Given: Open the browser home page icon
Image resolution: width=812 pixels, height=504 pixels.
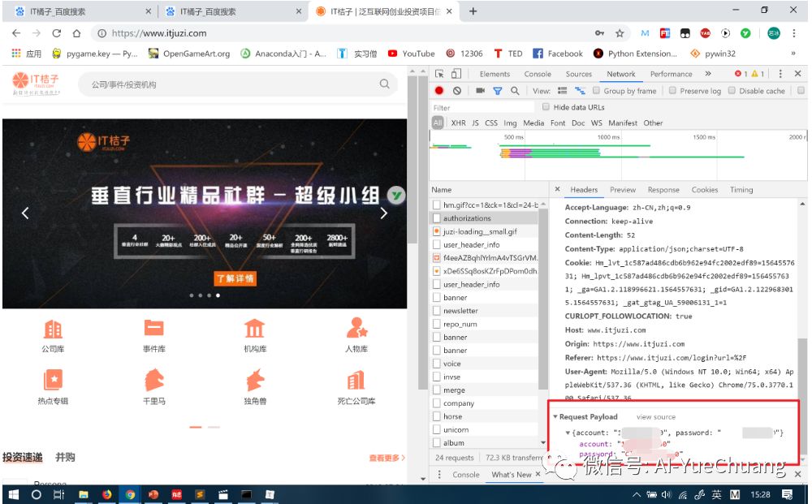Looking at the screenshot, I should point(76,33).
